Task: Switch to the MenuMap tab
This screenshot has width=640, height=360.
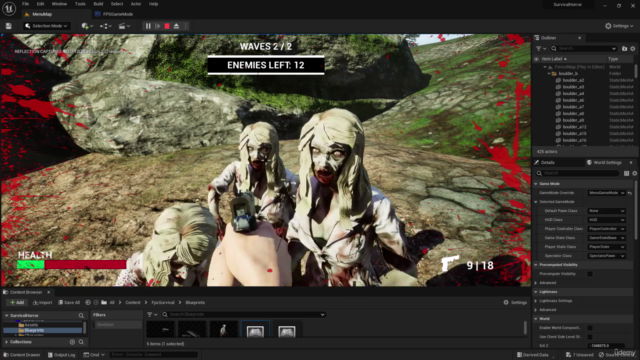Action: [x=42, y=14]
